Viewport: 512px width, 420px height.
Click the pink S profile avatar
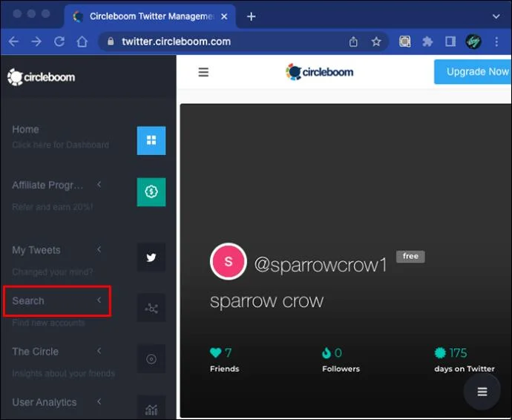(229, 262)
